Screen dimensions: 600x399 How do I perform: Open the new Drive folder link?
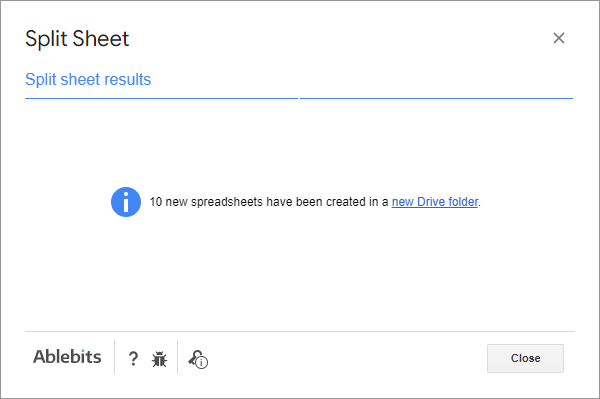click(435, 202)
